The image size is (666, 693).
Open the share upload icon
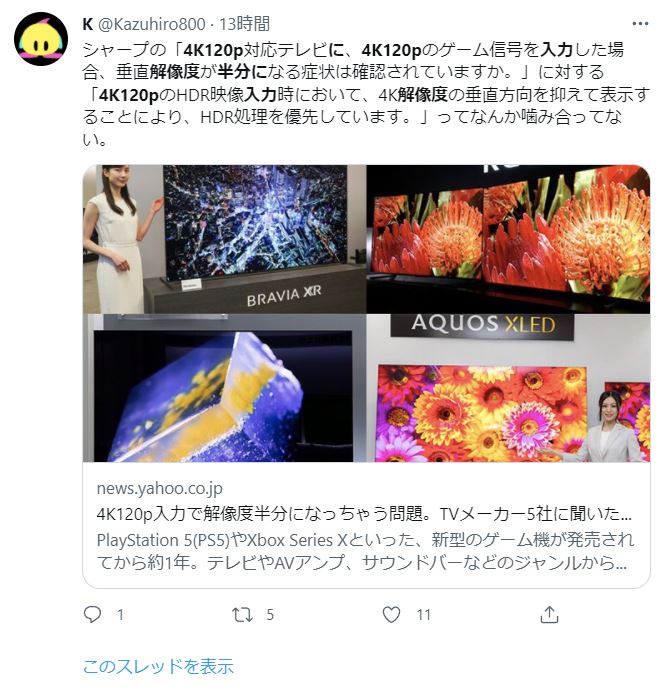(x=549, y=614)
